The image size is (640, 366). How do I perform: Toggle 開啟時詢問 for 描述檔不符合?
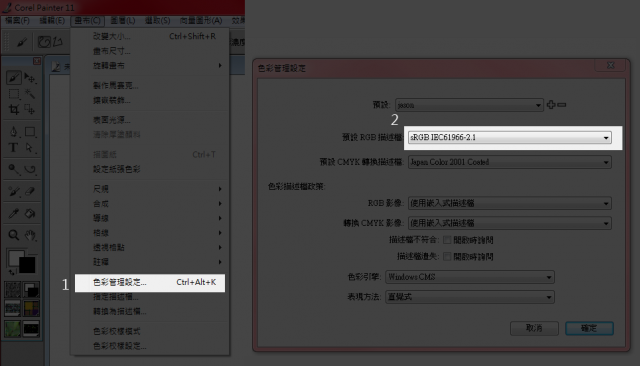tap(447, 240)
